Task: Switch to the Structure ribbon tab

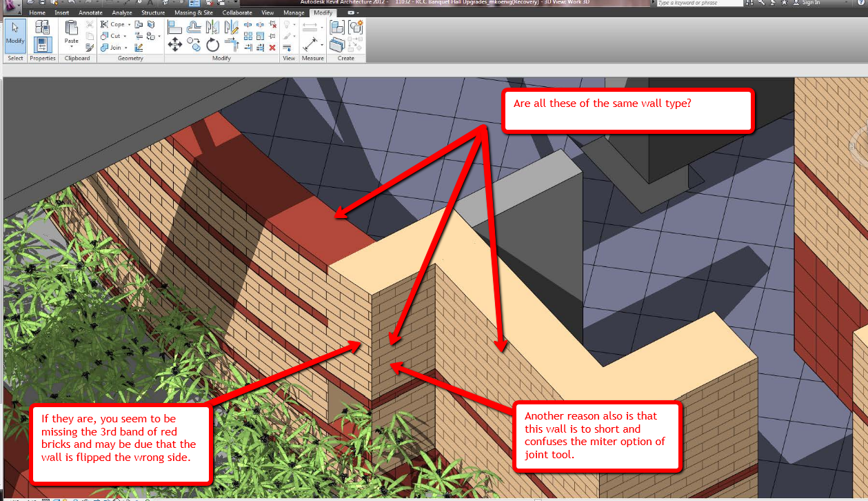Action: pos(153,12)
